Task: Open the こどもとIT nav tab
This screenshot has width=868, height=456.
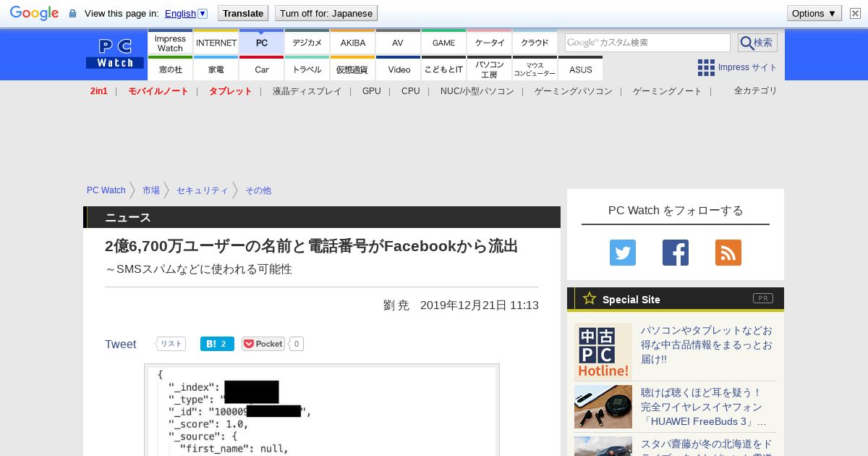Action: pos(444,69)
